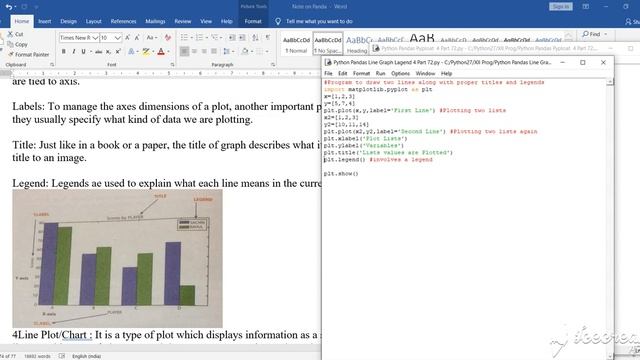
Task: Toggle underline formatting
Action: click(x=83, y=51)
